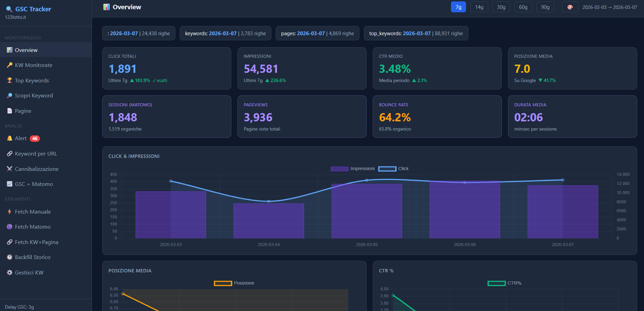Open the Pagine section
Screen dimensions: 644x311
(23, 111)
